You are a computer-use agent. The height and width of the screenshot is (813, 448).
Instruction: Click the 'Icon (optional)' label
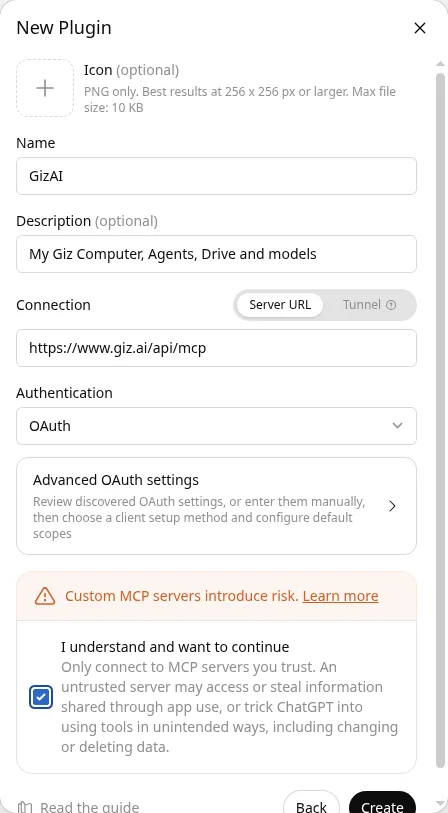pyautogui.click(x=131, y=70)
